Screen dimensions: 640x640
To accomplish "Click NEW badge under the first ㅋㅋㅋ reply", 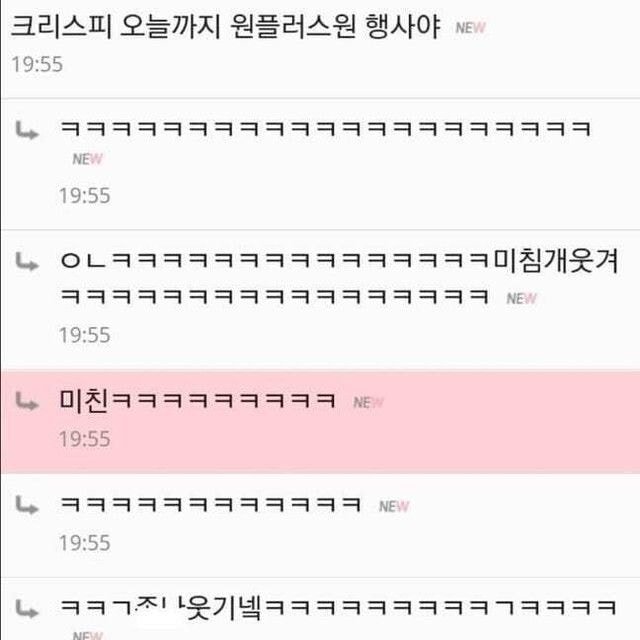I will [87, 159].
